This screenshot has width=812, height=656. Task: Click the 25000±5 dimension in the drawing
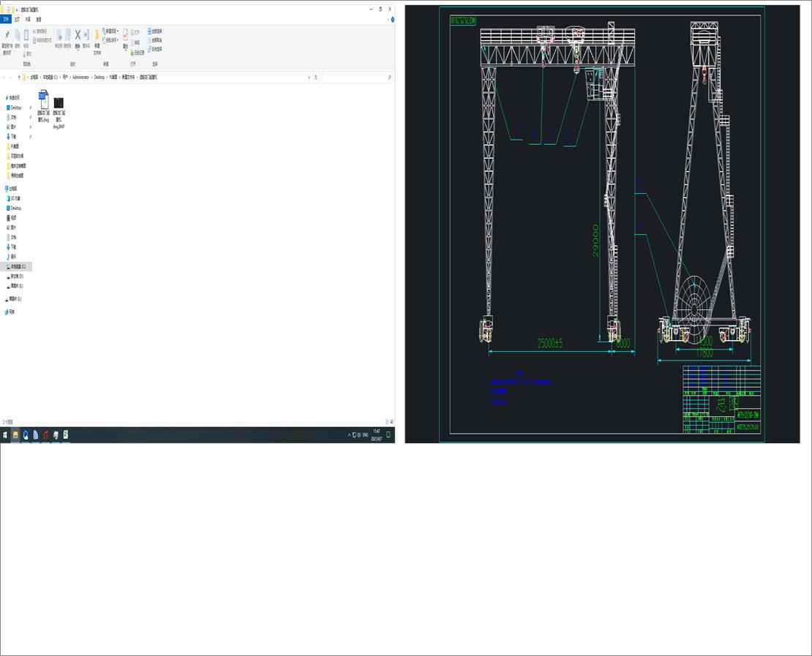tap(550, 343)
